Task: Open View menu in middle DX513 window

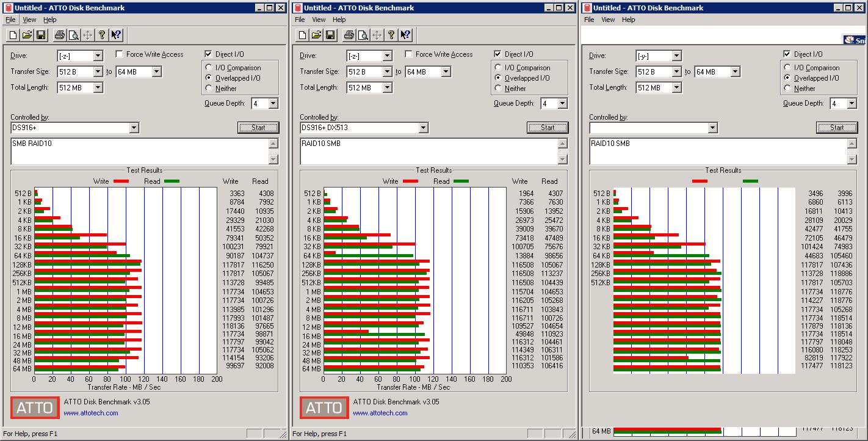Action: click(319, 20)
